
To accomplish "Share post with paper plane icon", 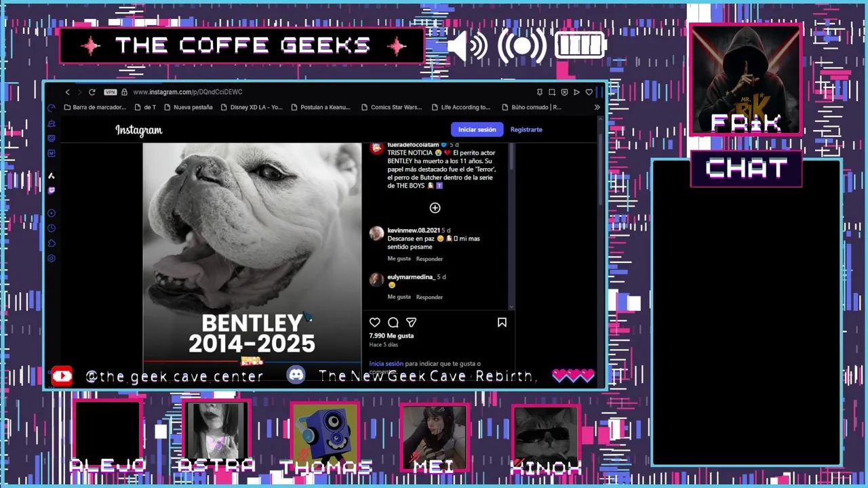I will click(411, 323).
